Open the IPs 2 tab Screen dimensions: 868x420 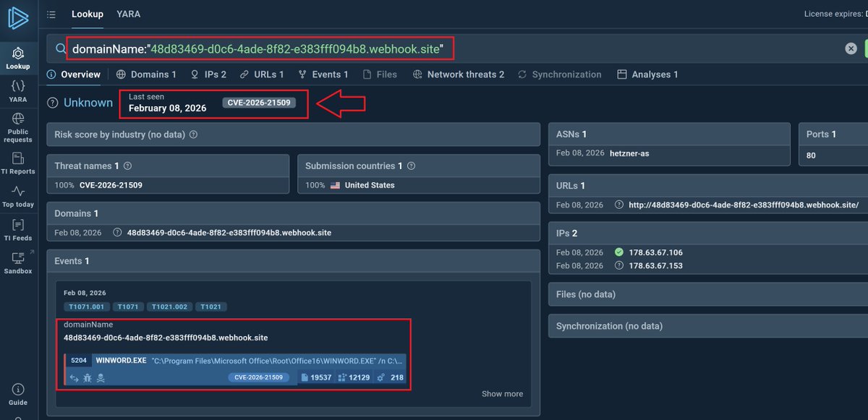click(208, 74)
